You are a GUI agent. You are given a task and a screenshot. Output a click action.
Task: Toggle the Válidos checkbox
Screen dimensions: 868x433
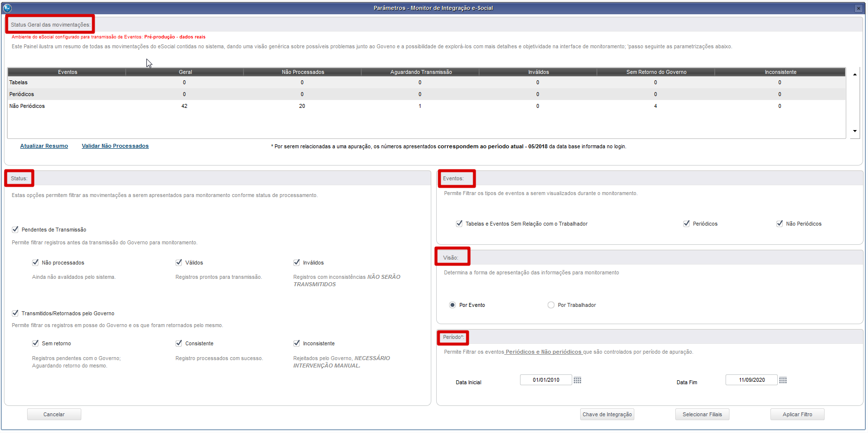179,263
